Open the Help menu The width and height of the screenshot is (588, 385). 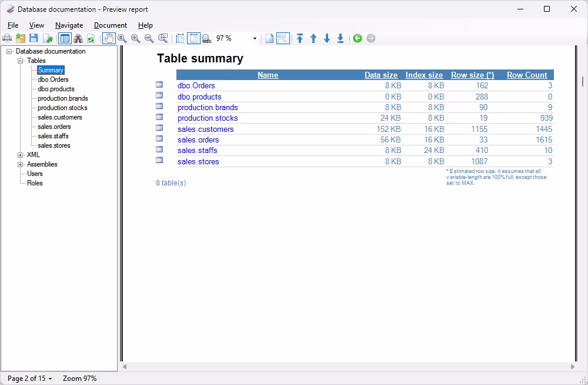(145, 25)
